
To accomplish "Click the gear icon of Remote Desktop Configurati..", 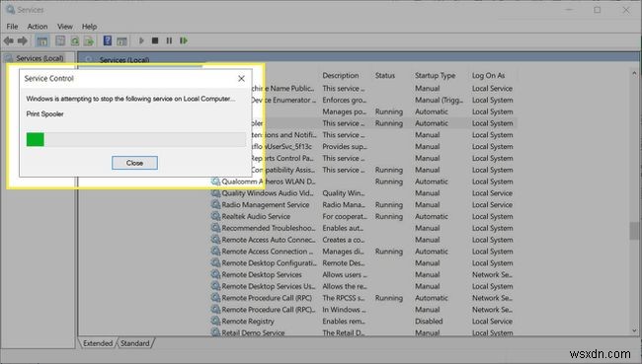I will (215, 263).
